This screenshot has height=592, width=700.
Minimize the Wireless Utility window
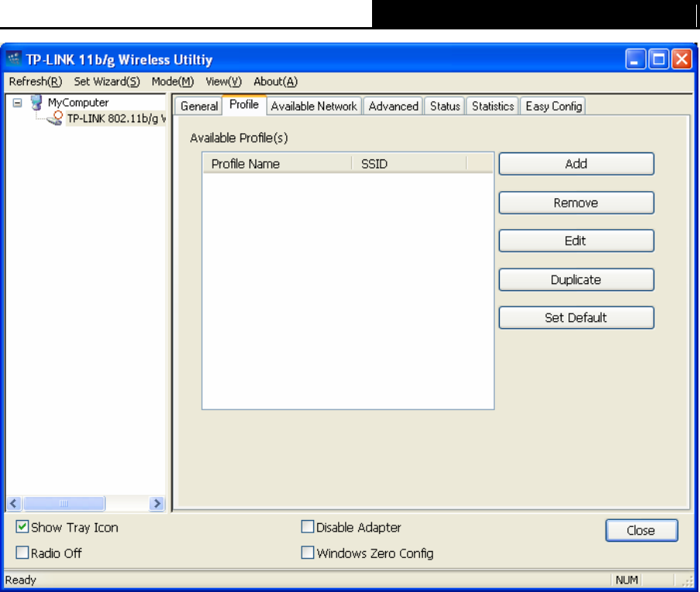[635, 59]
